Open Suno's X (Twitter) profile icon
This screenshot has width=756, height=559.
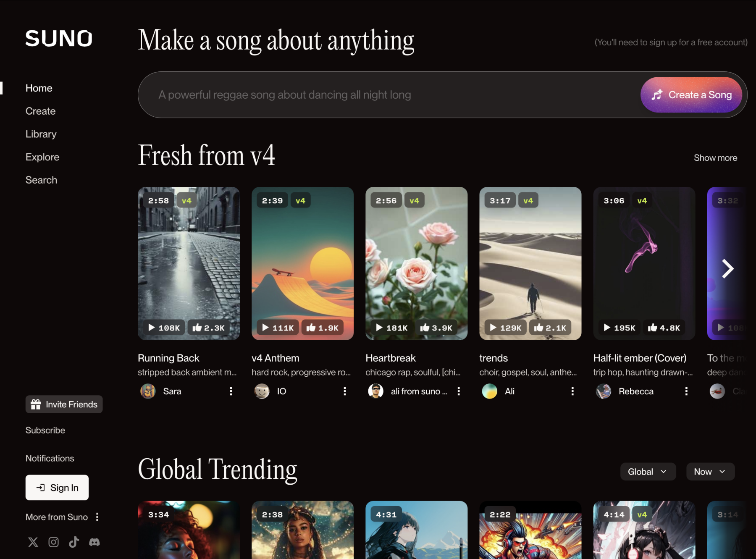pyautogui.click(x=33, y=542)
